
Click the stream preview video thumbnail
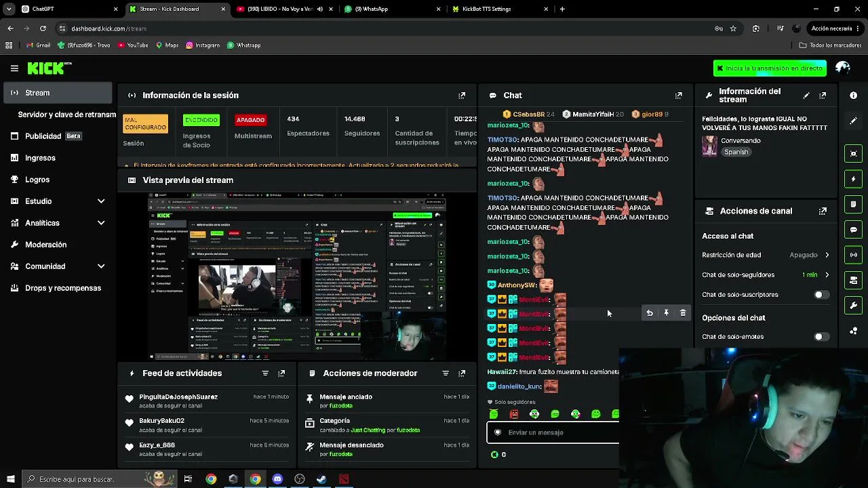pyautogui.click(x=297, y=276)
